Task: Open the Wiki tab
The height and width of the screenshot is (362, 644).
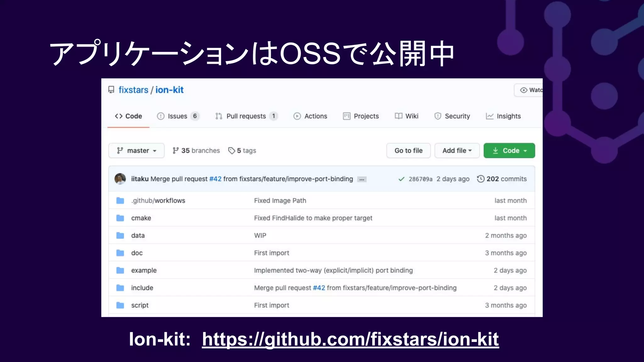Action: point(407,116)
